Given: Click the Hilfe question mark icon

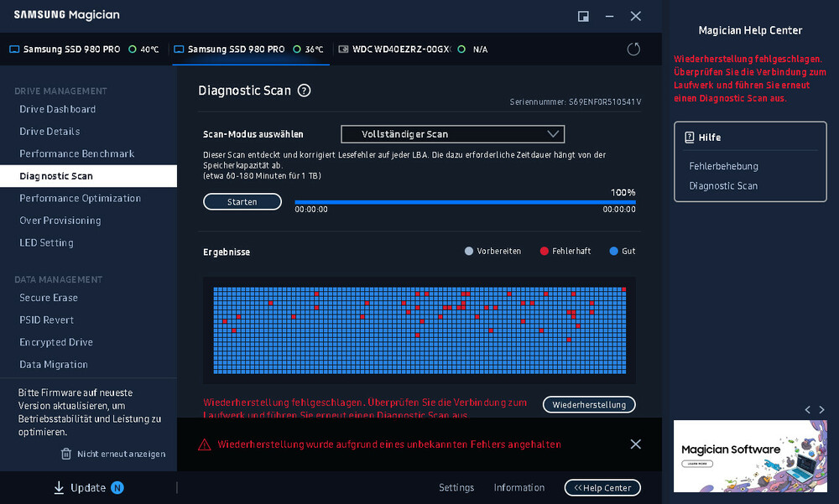Looking at the screenshot, I should [x=690, y=137].
